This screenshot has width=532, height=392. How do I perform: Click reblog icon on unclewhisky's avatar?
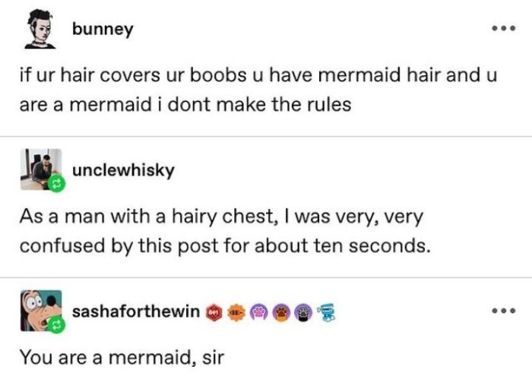pos(56,184)
